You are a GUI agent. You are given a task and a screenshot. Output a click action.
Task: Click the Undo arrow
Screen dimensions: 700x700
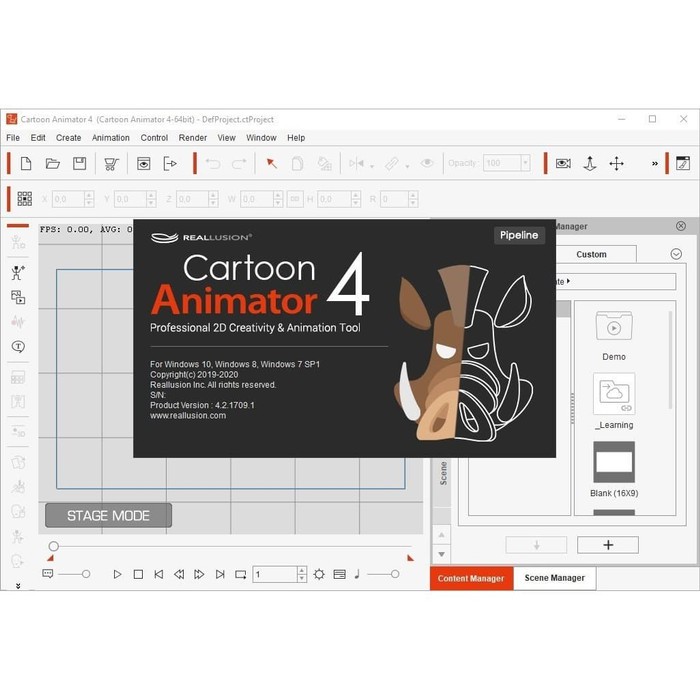[213, 164]
